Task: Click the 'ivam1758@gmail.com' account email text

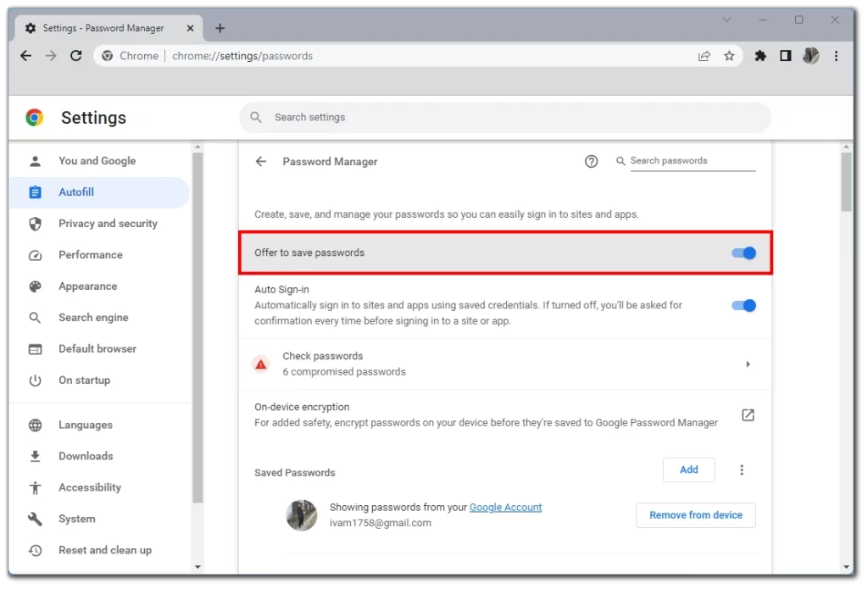Action: pos(381,524)
